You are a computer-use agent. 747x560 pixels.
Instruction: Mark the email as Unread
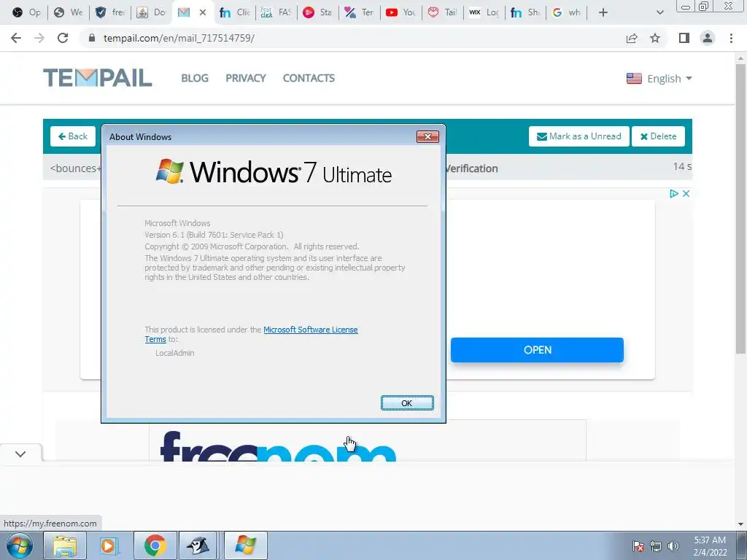tap(578, 136)
